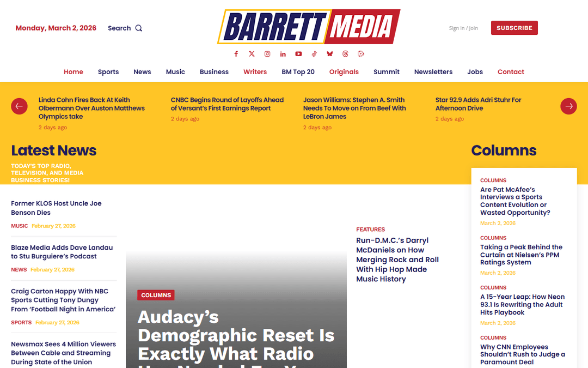Open the Barrett Media Facebook page icon
588x368 pixels.
(236, 54)
